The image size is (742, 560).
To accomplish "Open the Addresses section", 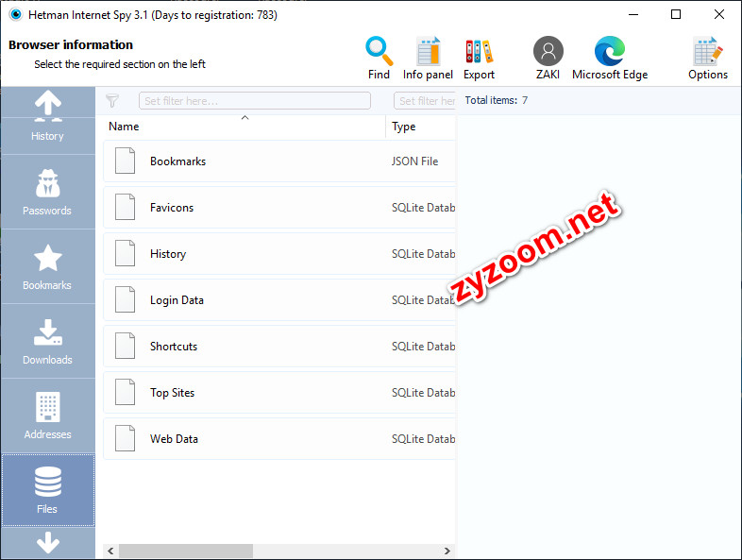I will (47, 416).
